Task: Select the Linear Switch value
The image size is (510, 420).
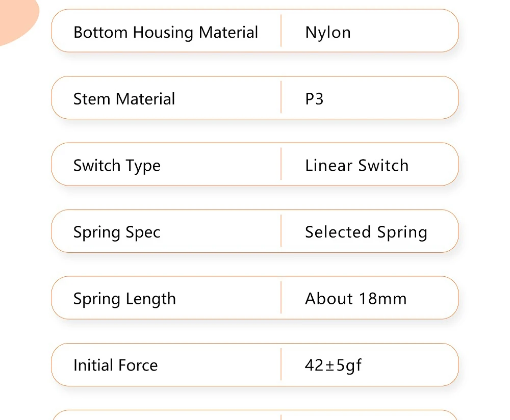Action: [x=357, y=166]
